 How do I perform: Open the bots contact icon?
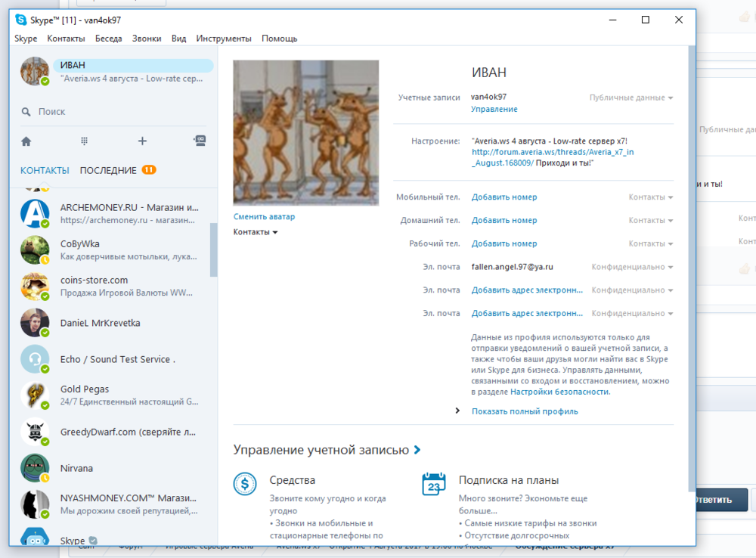[200, 141]
